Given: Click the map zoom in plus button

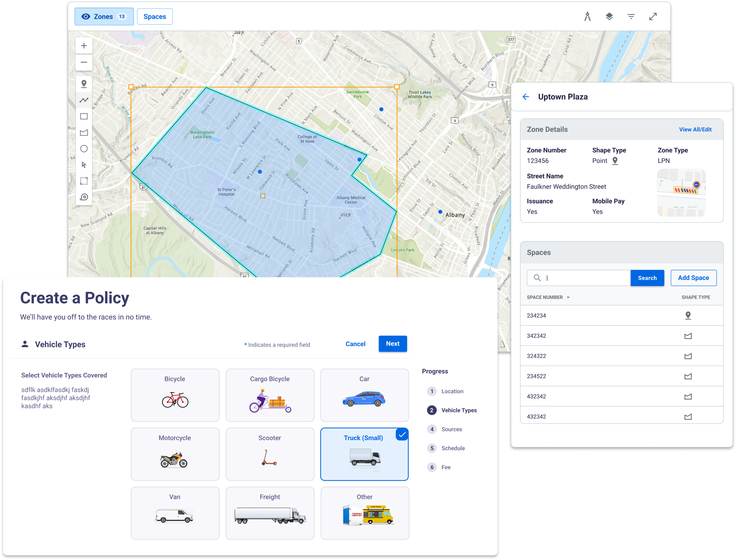Looking at the screenshot, I should pos(84,46).
